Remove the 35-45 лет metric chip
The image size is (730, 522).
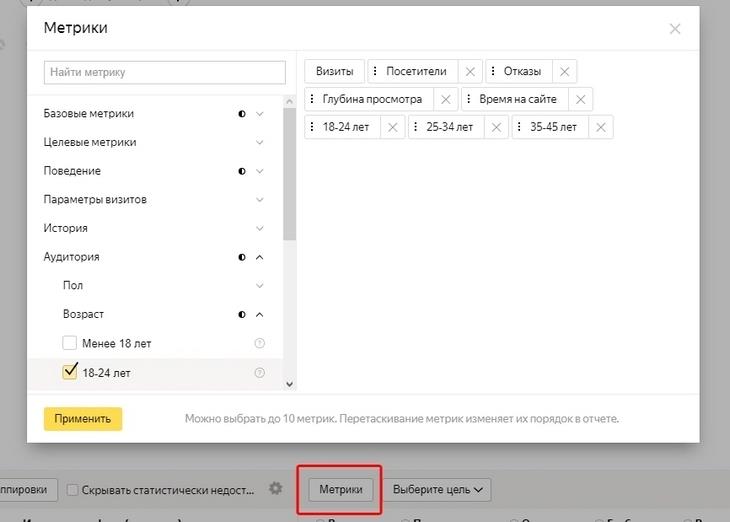(x=601, y=127)
